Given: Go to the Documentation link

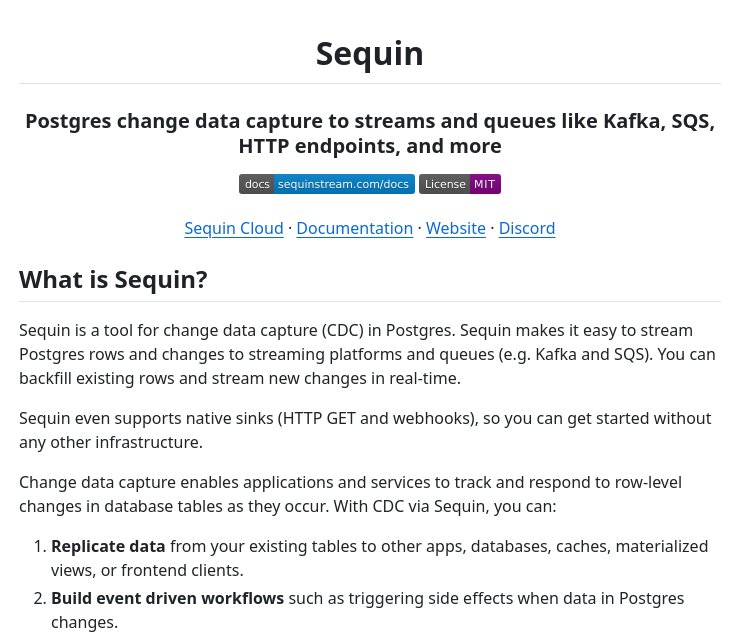Looking at the screenshot, I should coord(355,228).
